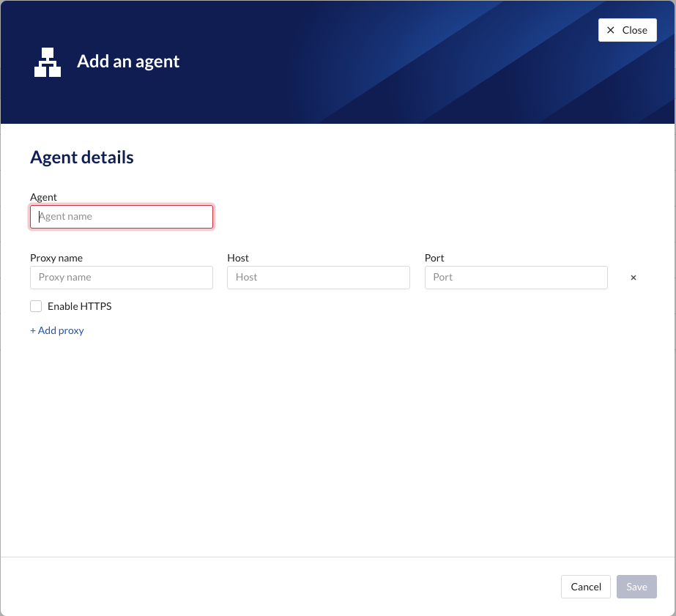Remove the proxy row using the × icon
This screenshot has height=616, width=676.
click(633, 278)
